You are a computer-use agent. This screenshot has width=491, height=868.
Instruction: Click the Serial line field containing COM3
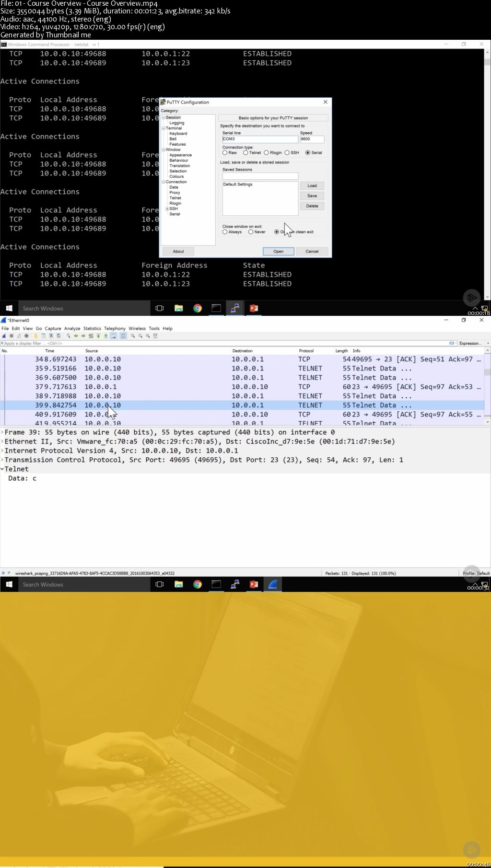click(x=260, y=139)
